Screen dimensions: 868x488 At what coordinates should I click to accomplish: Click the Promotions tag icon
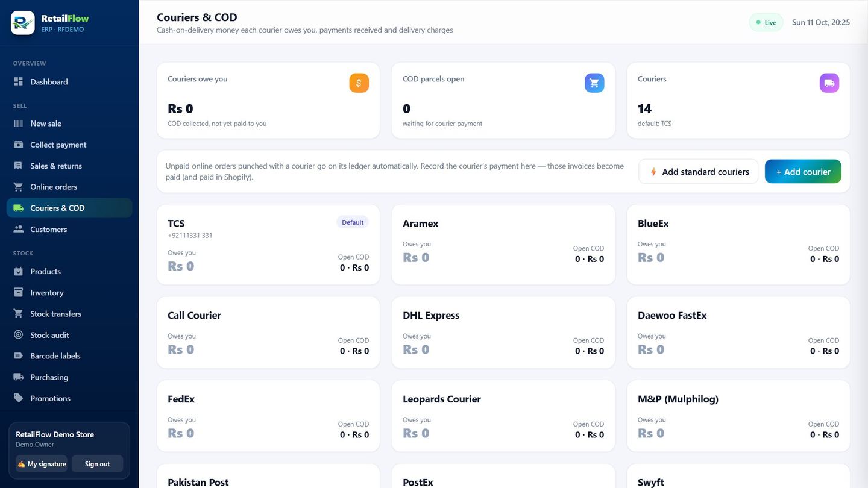pos(18,398)
